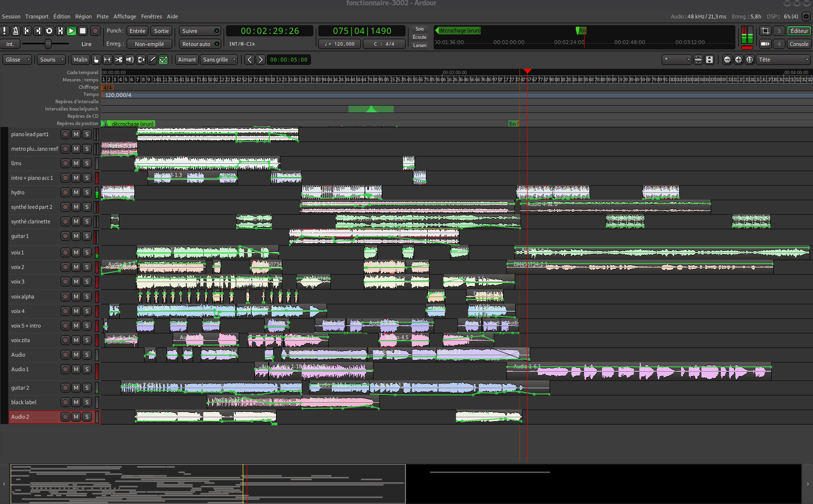Open the Non-empilé record mode dropdown
The image size is (813, 504).
(x=149, y=44)
